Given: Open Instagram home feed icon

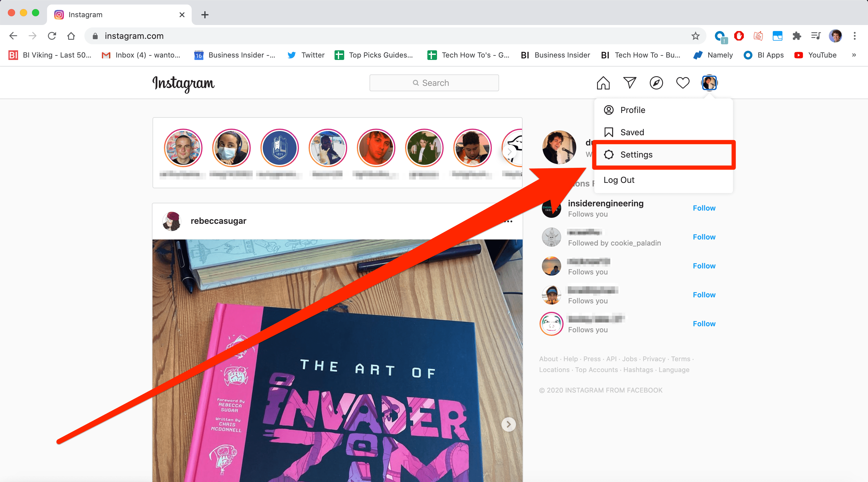Looking at the screenshot, I should [603, 83].
